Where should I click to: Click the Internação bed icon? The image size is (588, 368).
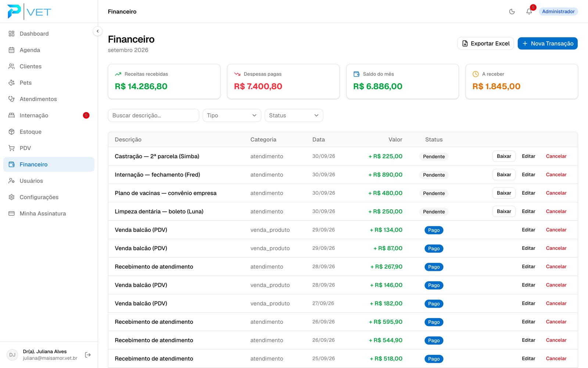click(11, 115)
